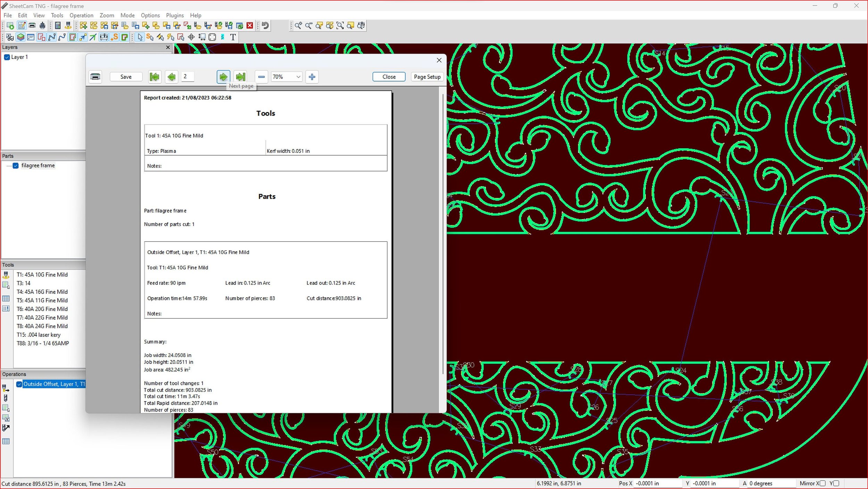Select the arrow pointer edit tool
Viewport: 868px width, 489px height.
[140, 37]
